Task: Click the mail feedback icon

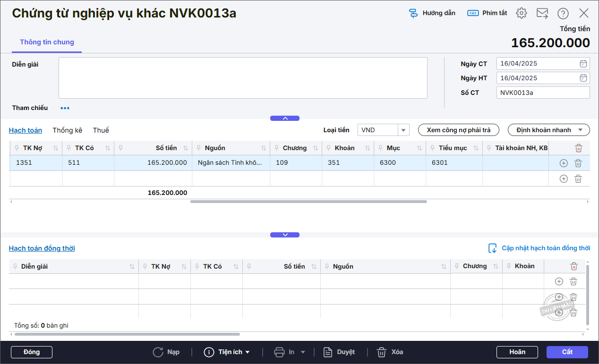Action: (x=542, y=13)
